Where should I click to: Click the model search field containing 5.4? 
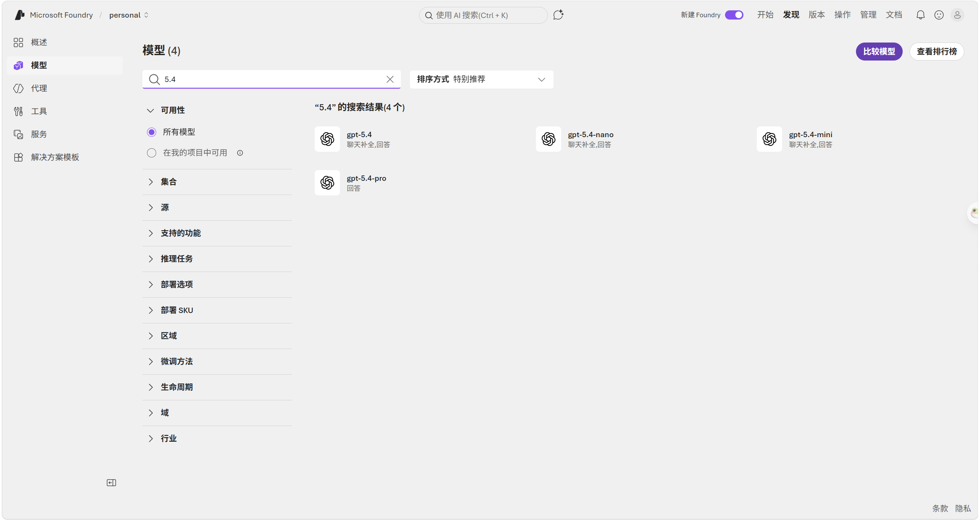(271, 79)
